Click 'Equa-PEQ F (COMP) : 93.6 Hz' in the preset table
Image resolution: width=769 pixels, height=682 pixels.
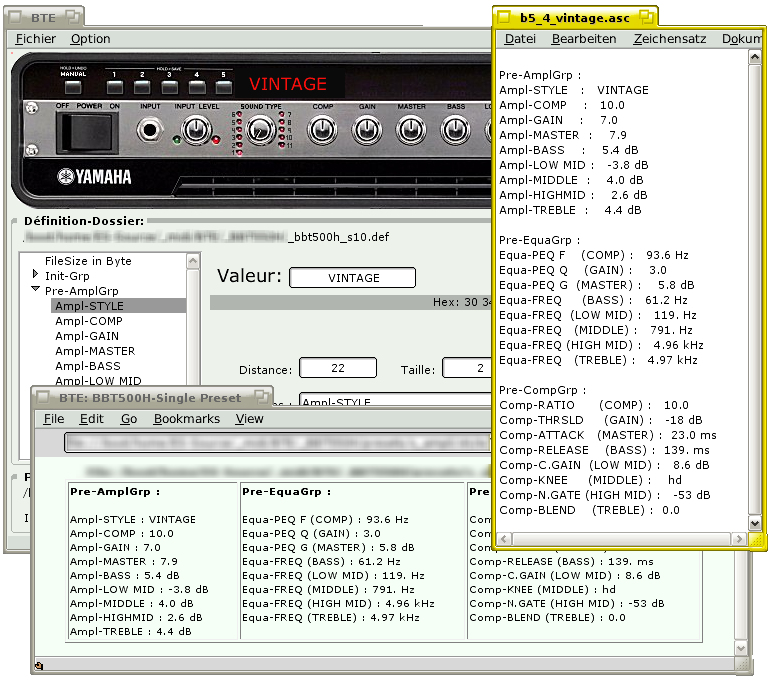[x=325, y=519]
